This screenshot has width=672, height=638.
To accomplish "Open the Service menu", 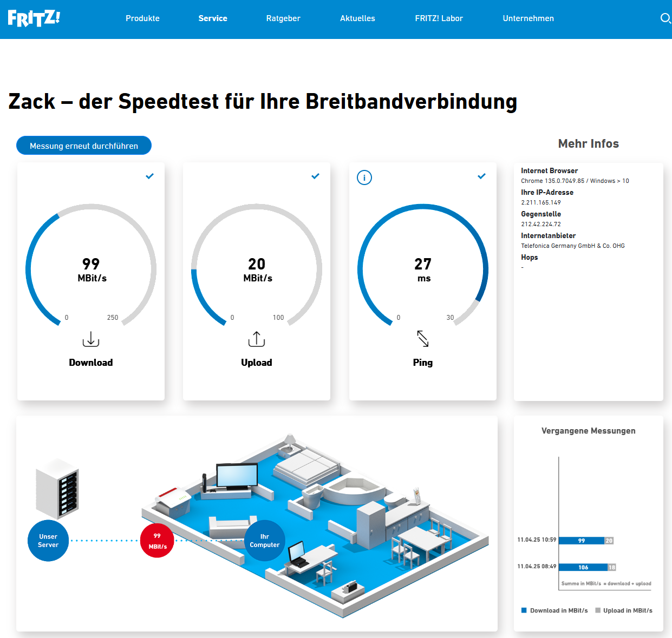I will pos(213,18).
